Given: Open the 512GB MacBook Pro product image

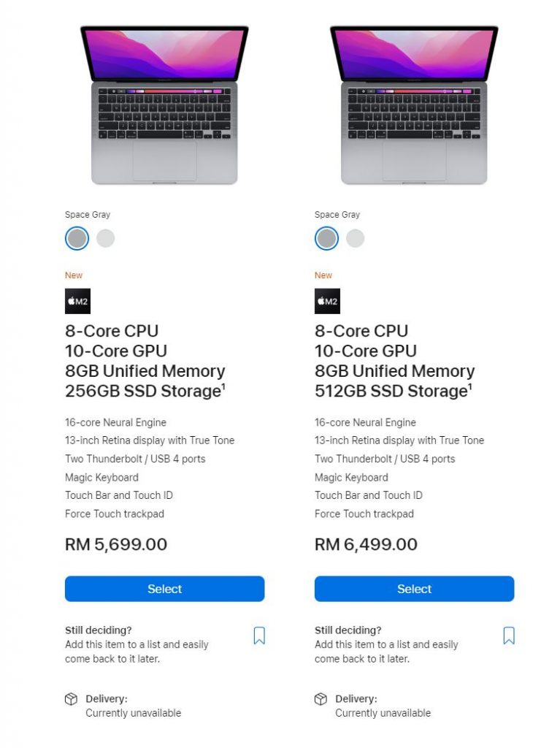Looking at the screenshot, I should click(414, 105).
